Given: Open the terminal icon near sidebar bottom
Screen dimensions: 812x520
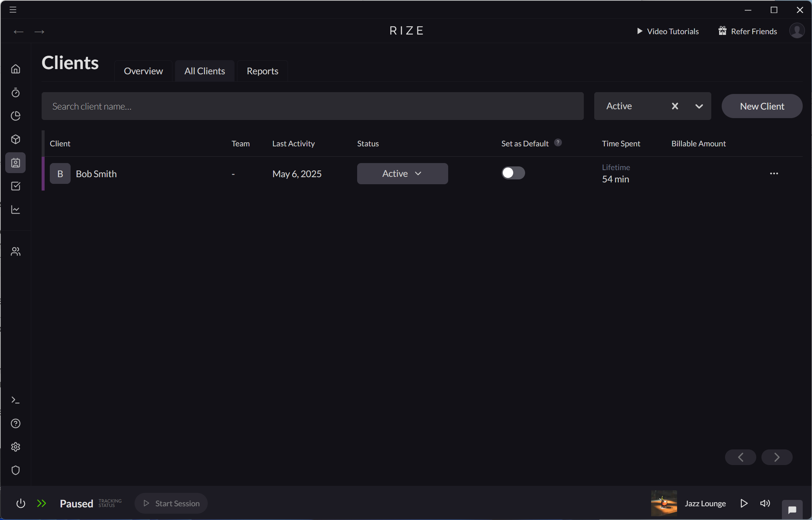Looking at the screenshot, I should (x=16, y=400).
